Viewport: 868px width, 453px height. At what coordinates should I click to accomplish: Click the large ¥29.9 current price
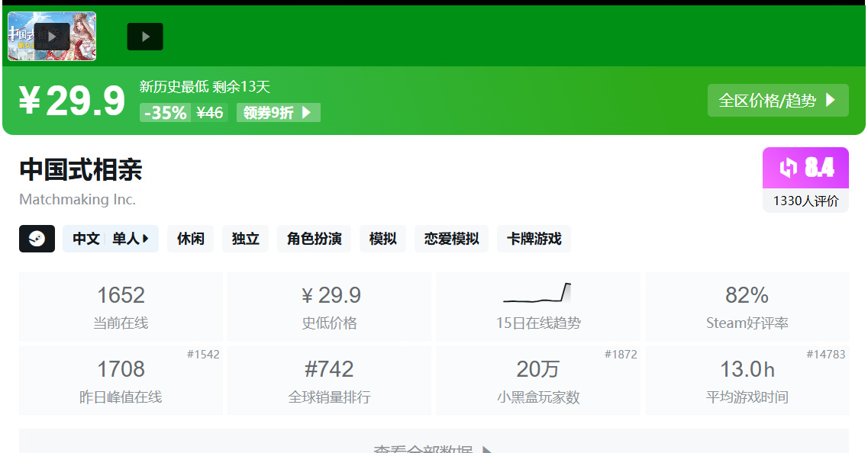[72, 101]
